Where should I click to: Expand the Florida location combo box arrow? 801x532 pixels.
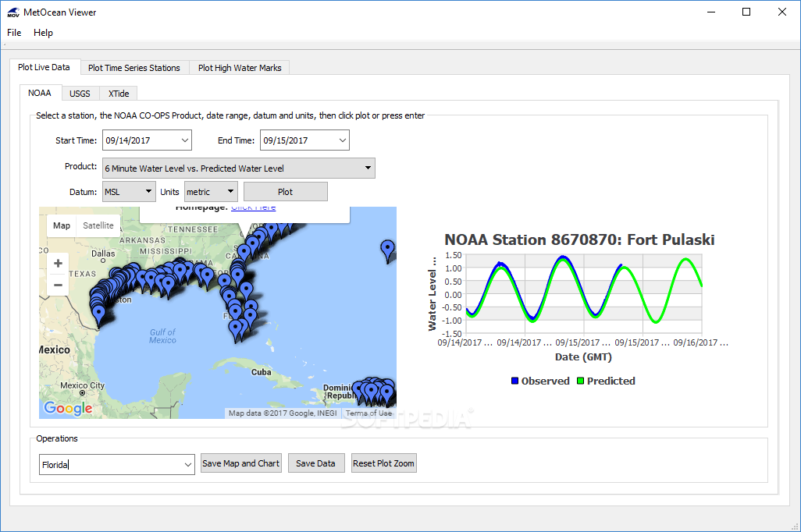point(188,465)
